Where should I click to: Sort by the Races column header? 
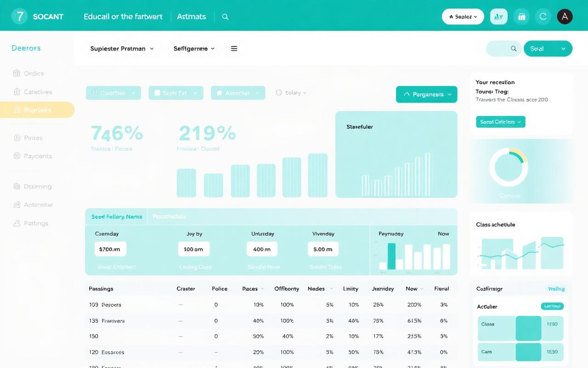click(x=253, y=289)
